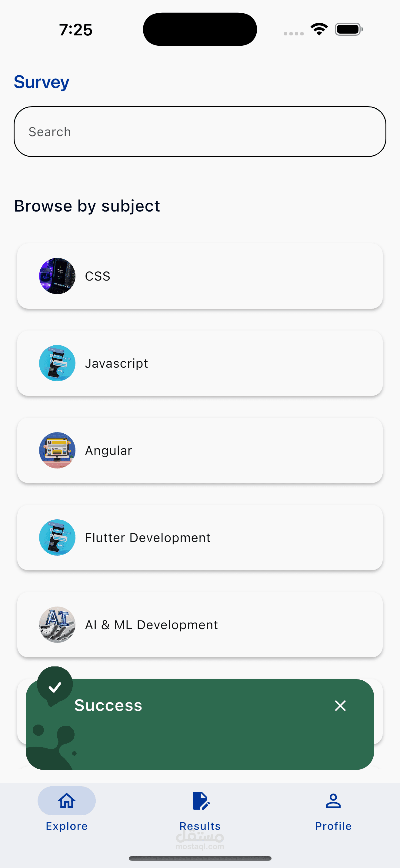Select AI & ML Development label
Image resolution: width=400 pixels, height=868 pixels.
tap(152, 625)
